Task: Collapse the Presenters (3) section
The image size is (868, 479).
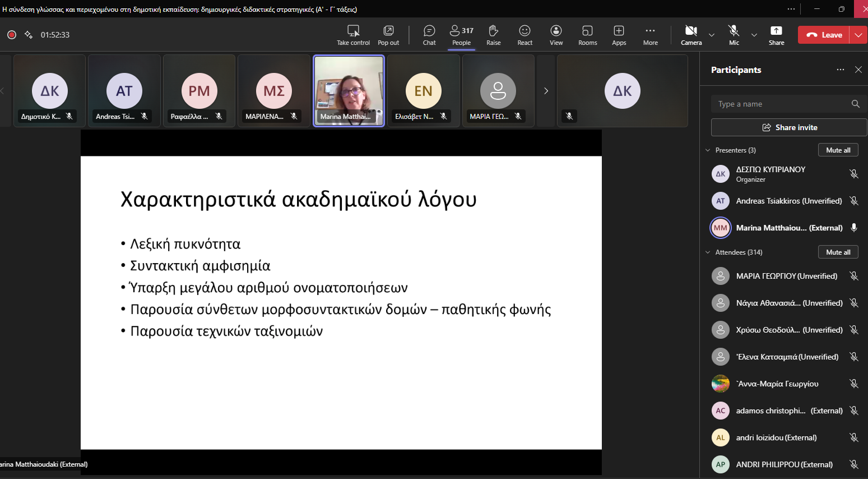Action: 708,150
